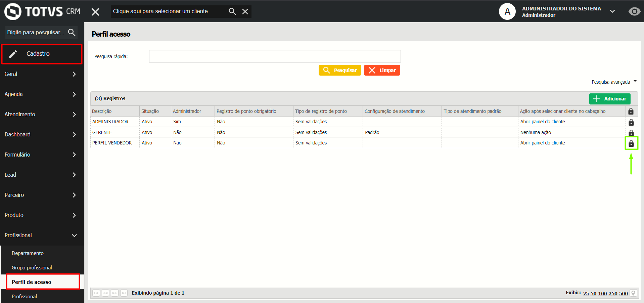Open the administrator account dropdown arrow
Image resolution: width=644 pixels, height=303 pixels.
612,11
